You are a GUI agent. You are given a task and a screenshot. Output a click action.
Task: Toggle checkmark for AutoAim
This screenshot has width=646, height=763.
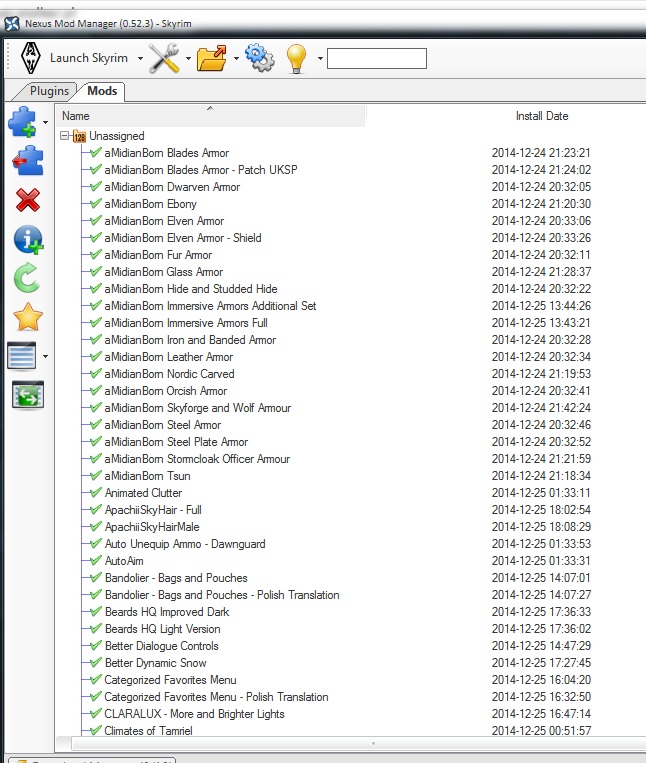[x=96, y=561]
